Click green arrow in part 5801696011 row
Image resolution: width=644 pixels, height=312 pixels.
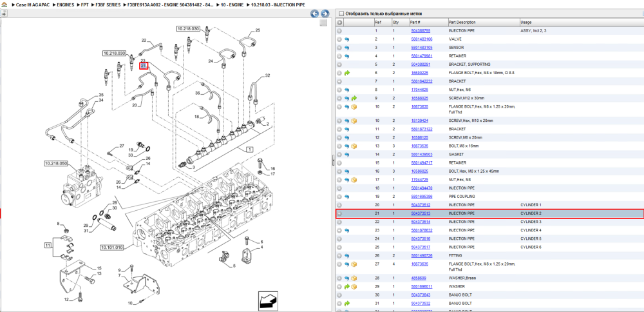coord(346,286)
